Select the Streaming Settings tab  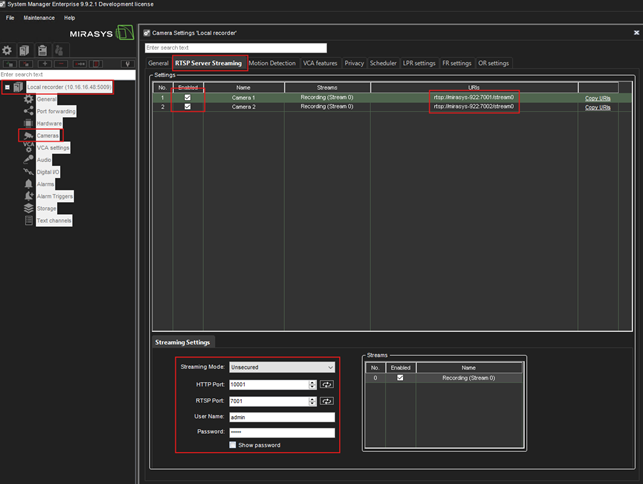(182, 342)
